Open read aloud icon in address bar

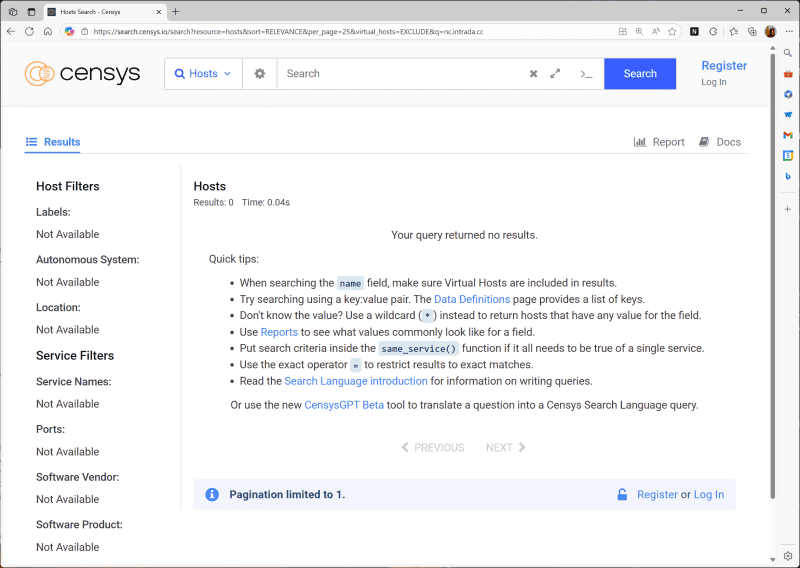coord(656,31)
